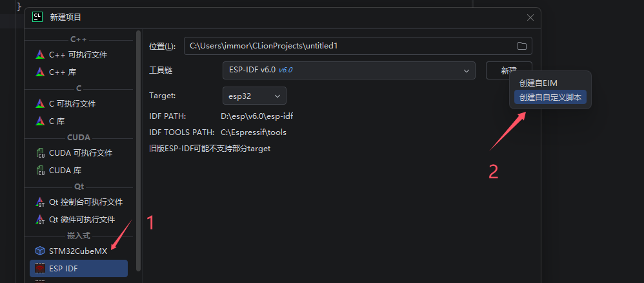Click the Qt category header
644x283 pixels.
coord(79,186)
